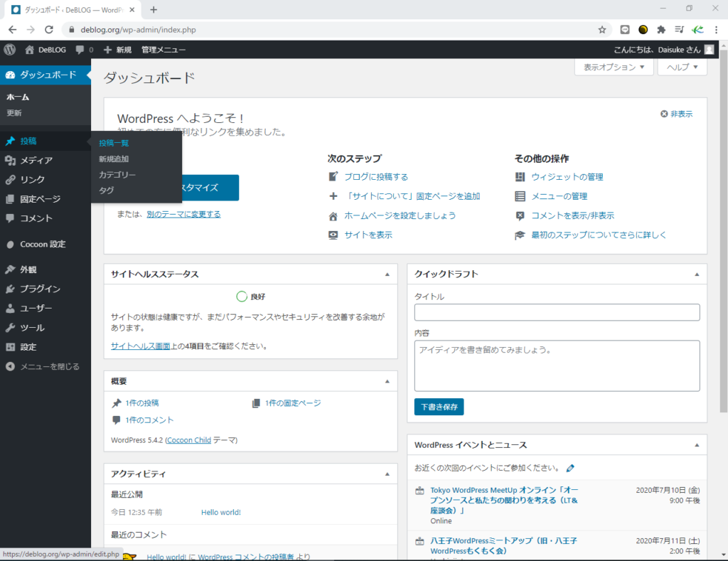Viewport: 728px width, 561px height.
Task: Collapse サイトヘルスステータス panel
Action: point(387,274)
